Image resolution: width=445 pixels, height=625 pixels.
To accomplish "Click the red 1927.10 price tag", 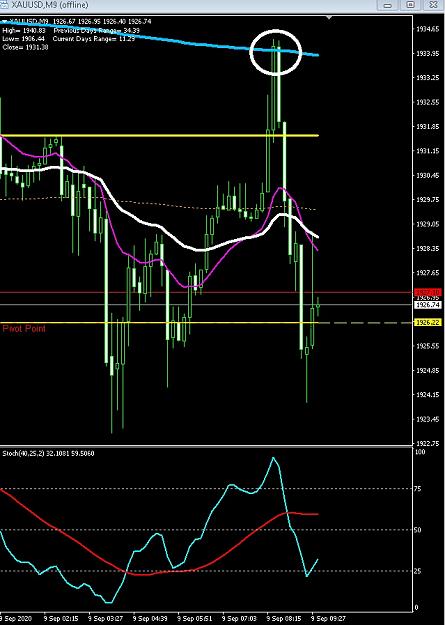I will (x=428, y=293).
